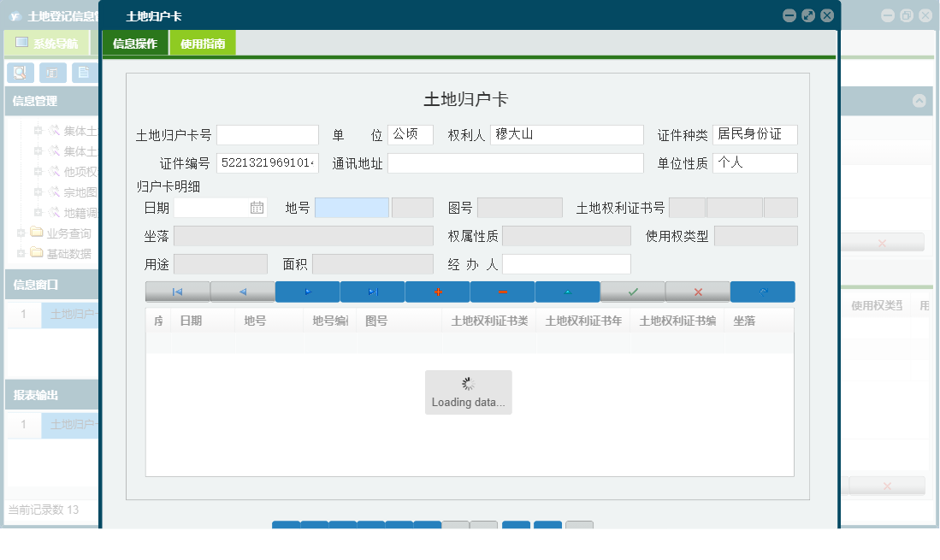This screenshot has height=560, width=940.
Task: Click the 单位 field showing 公顷
Action: (x=411, y=135)
